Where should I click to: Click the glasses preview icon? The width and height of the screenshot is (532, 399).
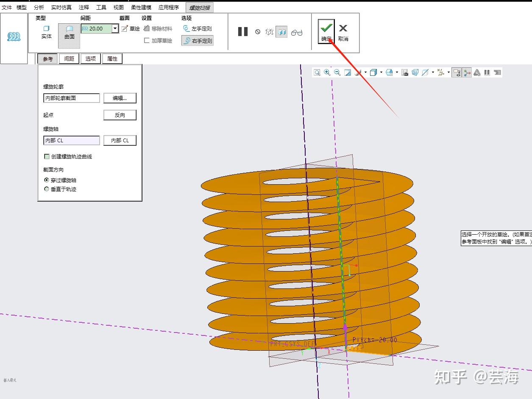pos(297,32)
